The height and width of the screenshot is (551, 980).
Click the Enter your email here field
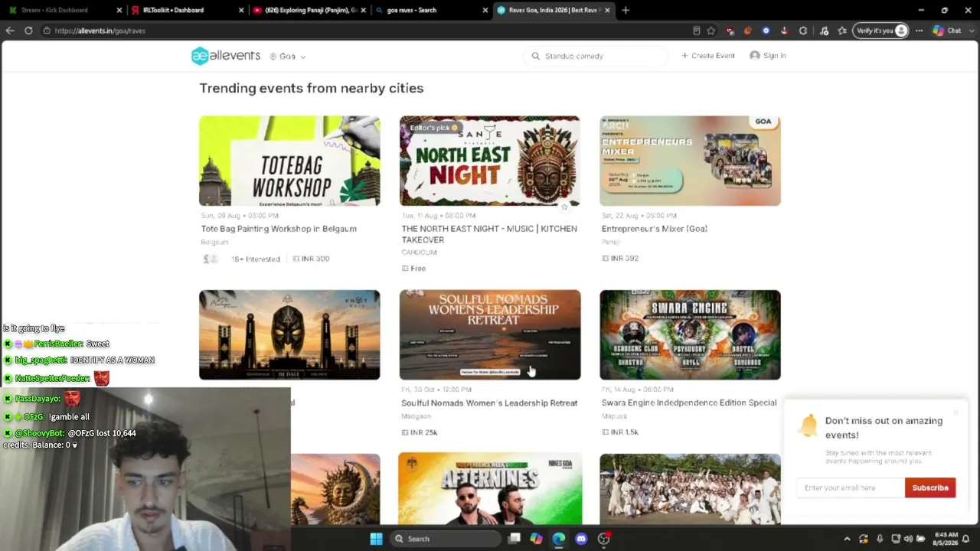[851, 487]
